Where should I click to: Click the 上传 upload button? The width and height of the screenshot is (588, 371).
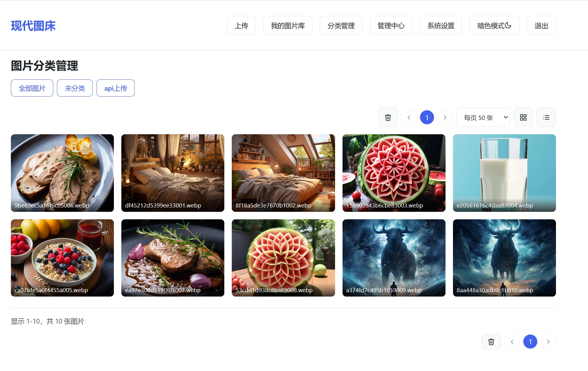pyautogui.click(x=241, y=26)
